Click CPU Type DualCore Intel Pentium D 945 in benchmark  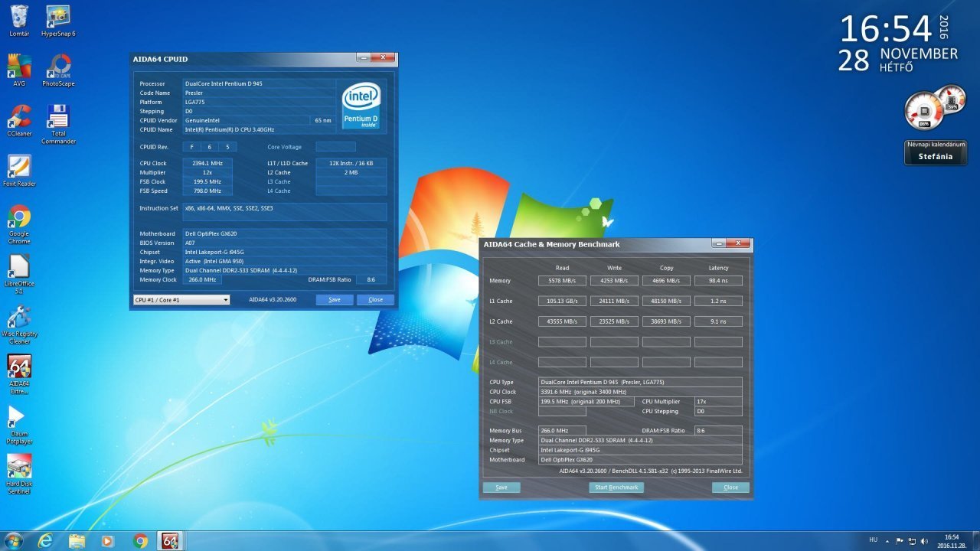(x=640, y=382)
